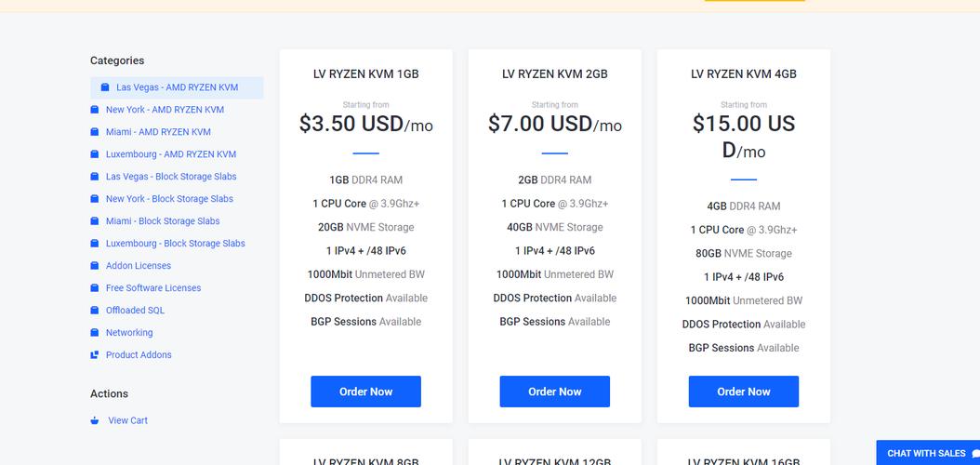The width and height of the screenshot is (980, 465).
Task: Open the Chat With Sales widget
Action: (928, 453)
